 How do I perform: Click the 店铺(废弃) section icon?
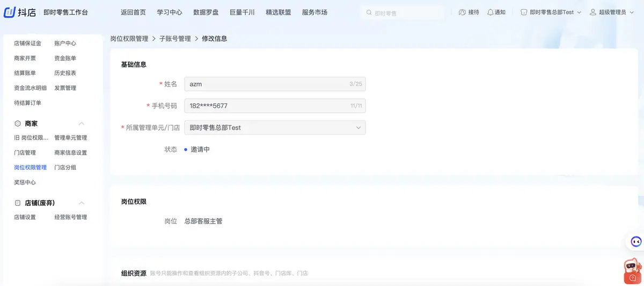tap(18, 203)
